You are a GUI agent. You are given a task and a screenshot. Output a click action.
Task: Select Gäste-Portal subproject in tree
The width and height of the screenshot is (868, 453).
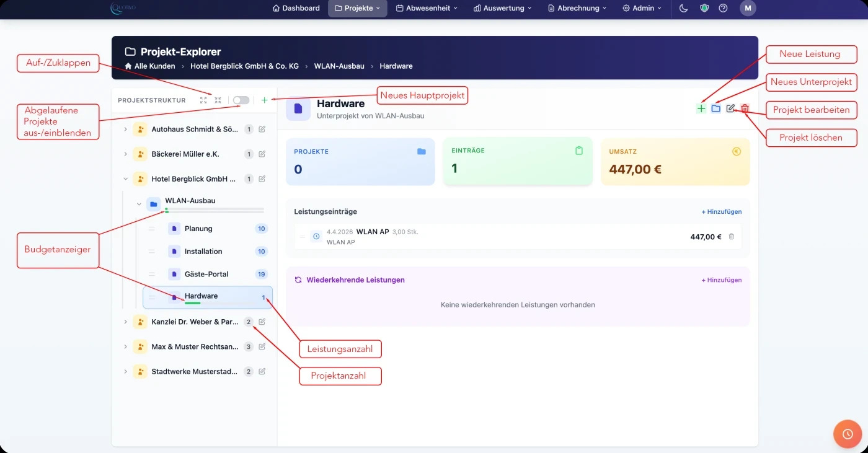(x=208, y=274)
